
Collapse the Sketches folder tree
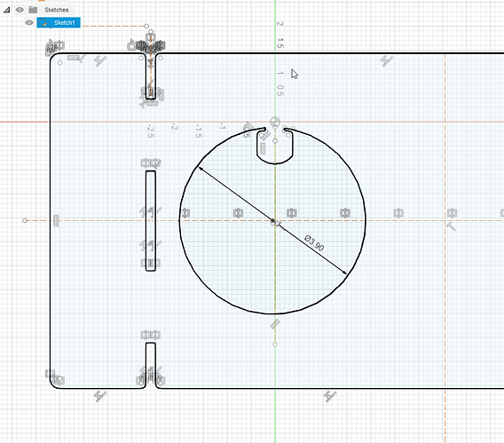pyautogui.click(x=6, y=11)
